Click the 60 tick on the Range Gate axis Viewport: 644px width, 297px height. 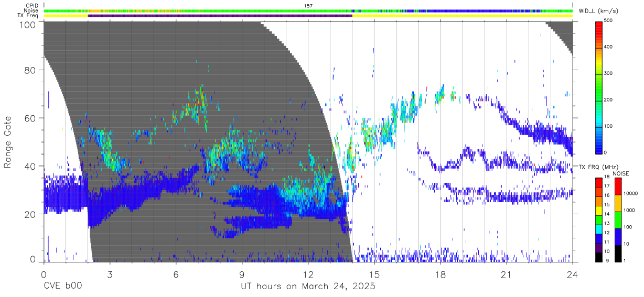click(30, 118)
